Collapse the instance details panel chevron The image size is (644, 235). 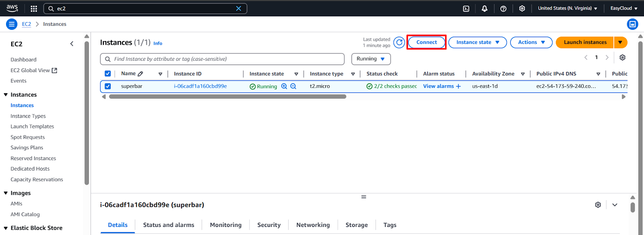tap(615, 205)
